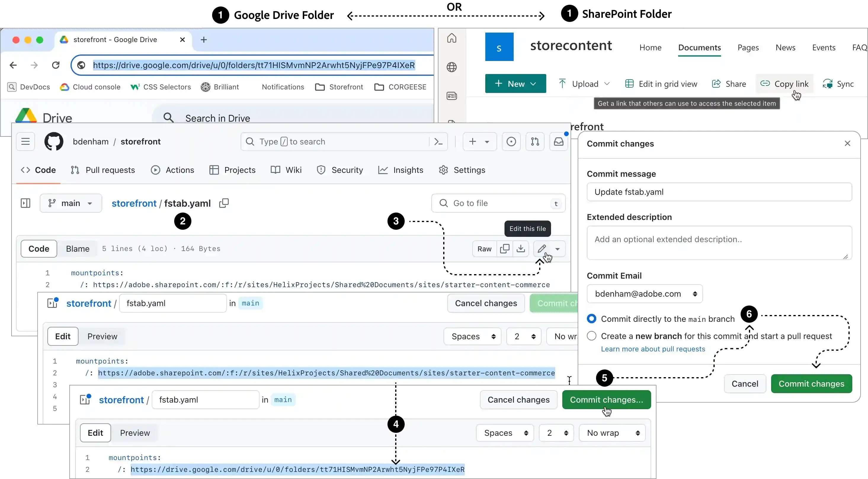Expand the more edit options caret
Screen dimensions: 868x479
557,249
